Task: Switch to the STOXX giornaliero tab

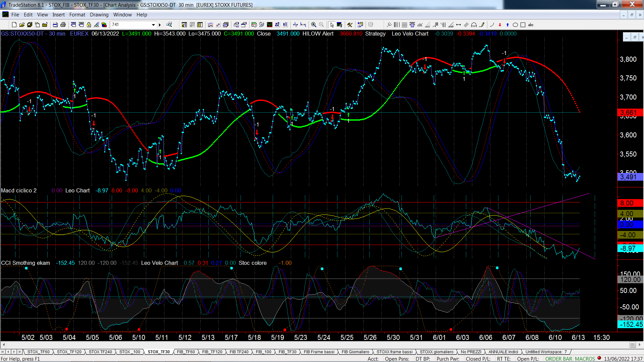Action: pyautogui.click(x=436, y=352)
